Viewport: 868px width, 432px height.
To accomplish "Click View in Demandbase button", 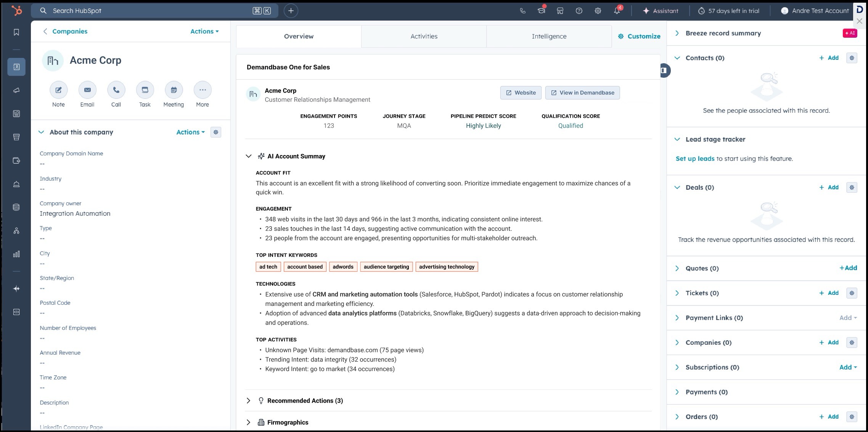I will pyautogui.click(x=582, y=93).
